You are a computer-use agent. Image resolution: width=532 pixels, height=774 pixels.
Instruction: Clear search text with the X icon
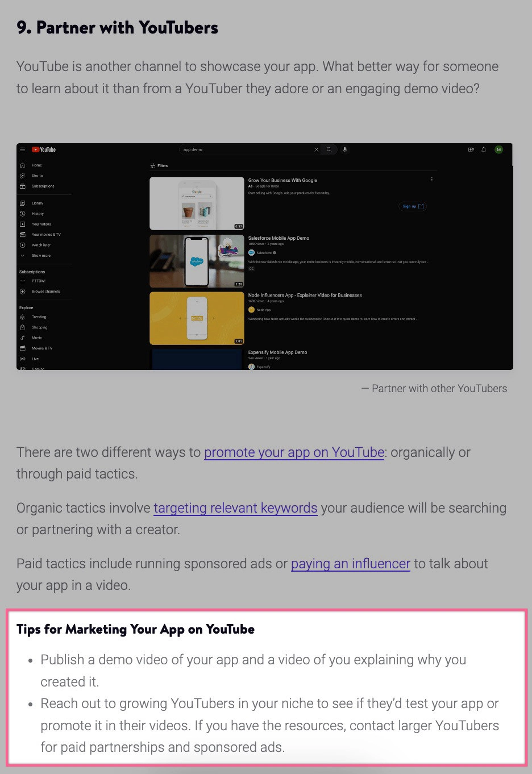coord(317,150)
